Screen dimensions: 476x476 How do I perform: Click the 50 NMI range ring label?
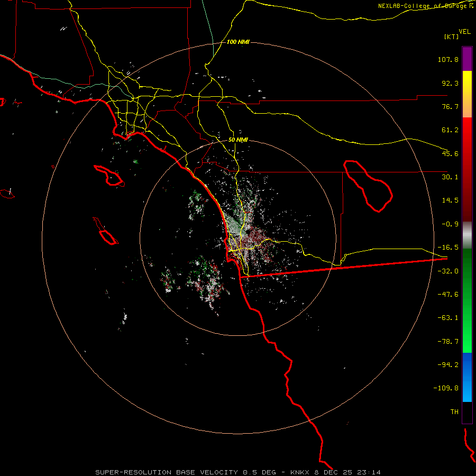pyautogui.click(x=238, y=140)
